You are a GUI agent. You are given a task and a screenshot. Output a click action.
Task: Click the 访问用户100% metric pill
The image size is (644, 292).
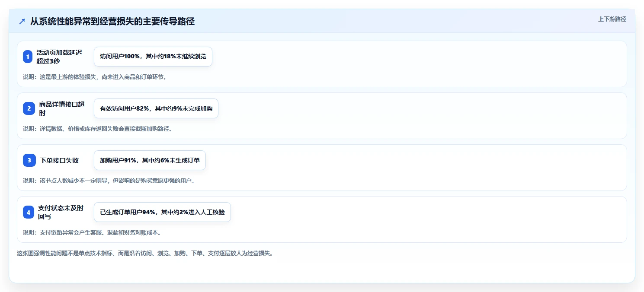coord(153,57)
